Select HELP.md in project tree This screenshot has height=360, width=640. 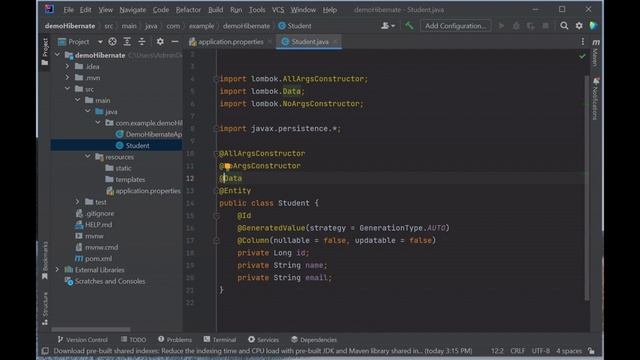click(x=93, y=225)
